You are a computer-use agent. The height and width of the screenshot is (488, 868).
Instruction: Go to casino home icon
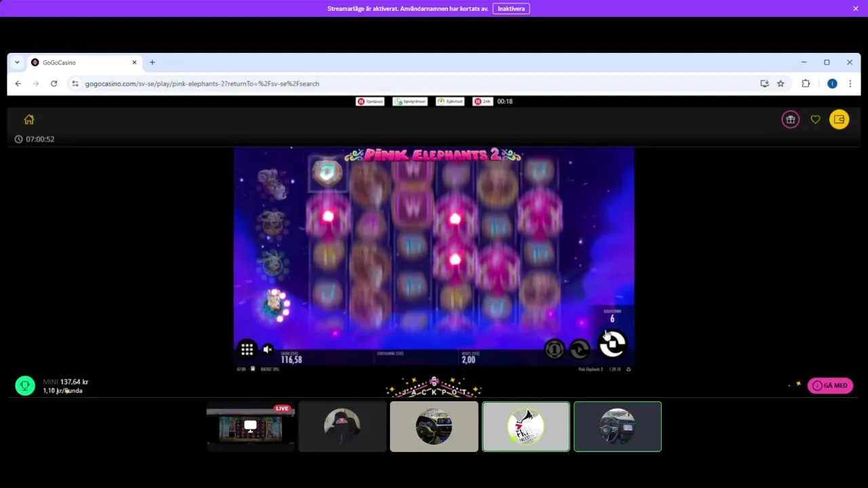tap(29, 119)
